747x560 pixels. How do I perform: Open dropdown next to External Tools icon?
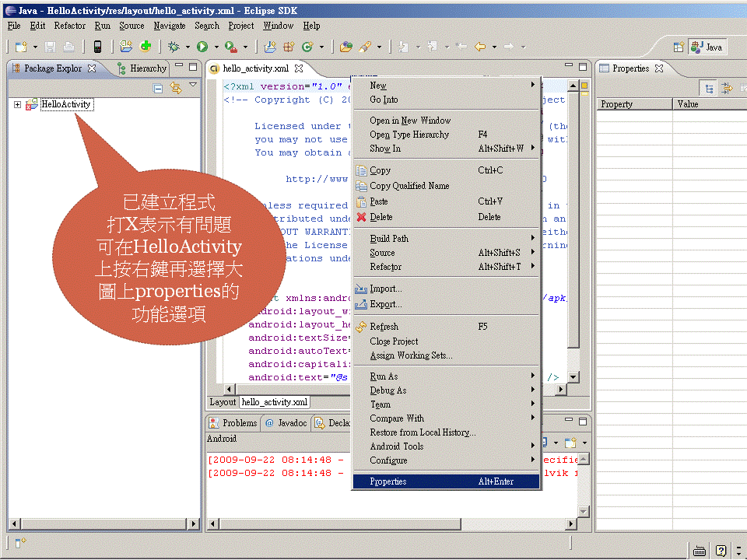pos(246,47)
